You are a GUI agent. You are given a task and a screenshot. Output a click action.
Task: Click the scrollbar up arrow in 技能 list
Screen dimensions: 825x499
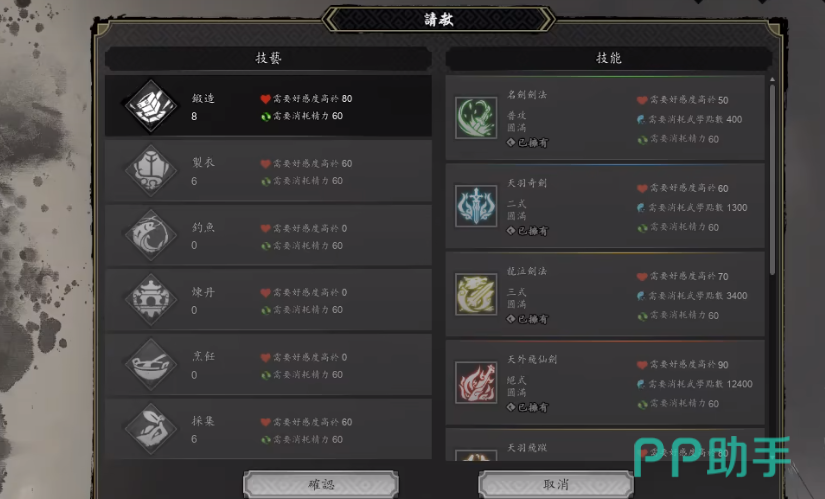[772, 79]
